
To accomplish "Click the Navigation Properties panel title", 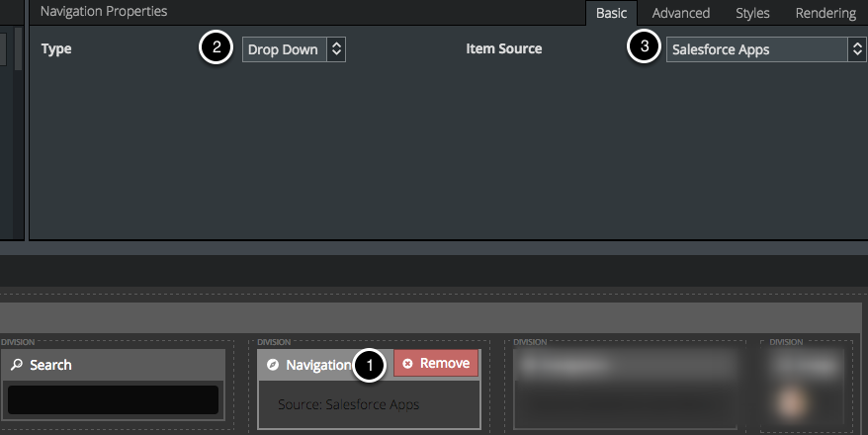I will [x=104, y=12].
